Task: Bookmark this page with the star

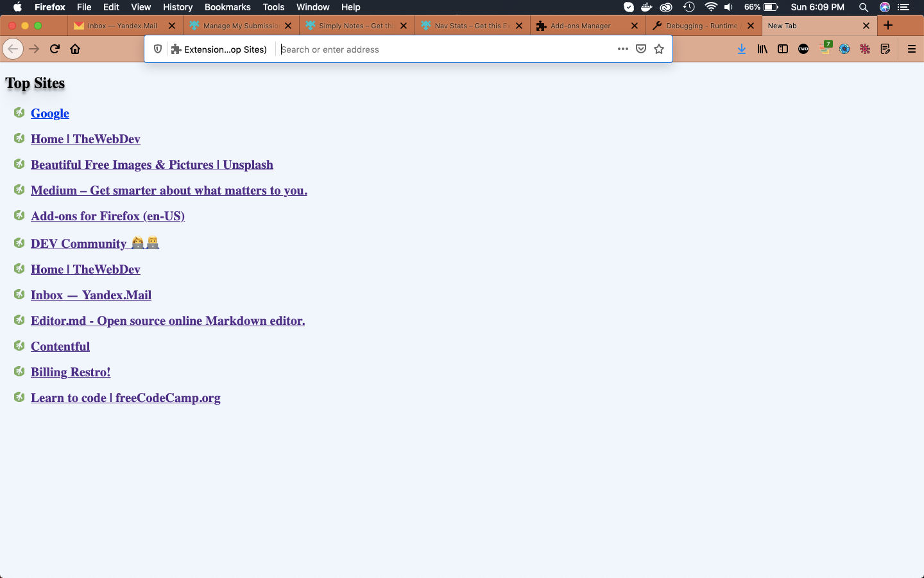Action: 659,49
